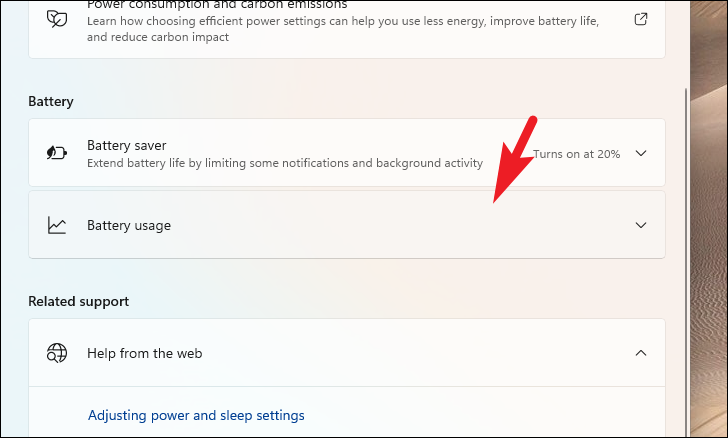Screen dimensions: 728x438
Task: Open Adjusting power and sleep settings link
Action: (196, 415)
